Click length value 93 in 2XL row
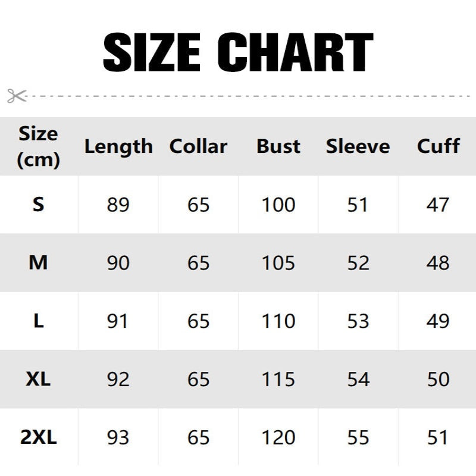The image size is (476, 476). tap(118, 438)
